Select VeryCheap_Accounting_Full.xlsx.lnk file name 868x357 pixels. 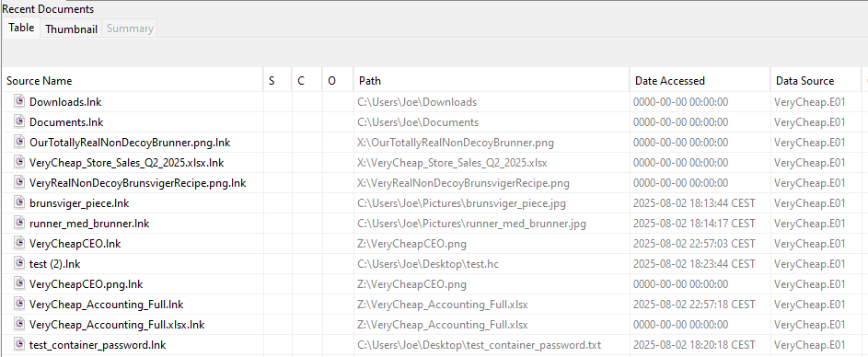pyautogui.click(x=117, y=325)
